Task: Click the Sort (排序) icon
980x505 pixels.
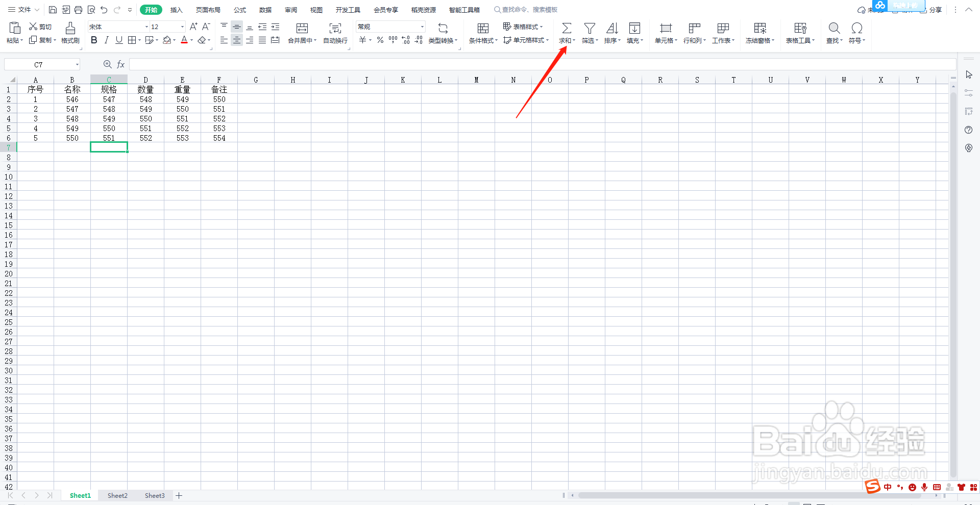Action: point(612,28)
